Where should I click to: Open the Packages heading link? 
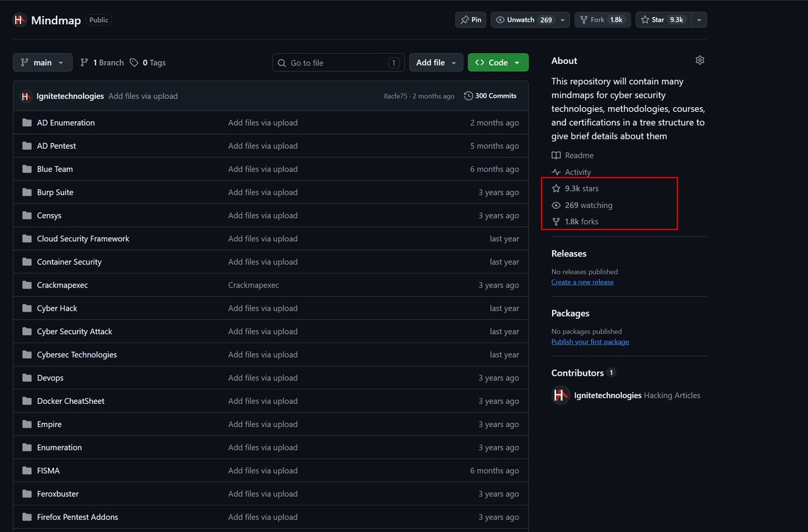570,313
